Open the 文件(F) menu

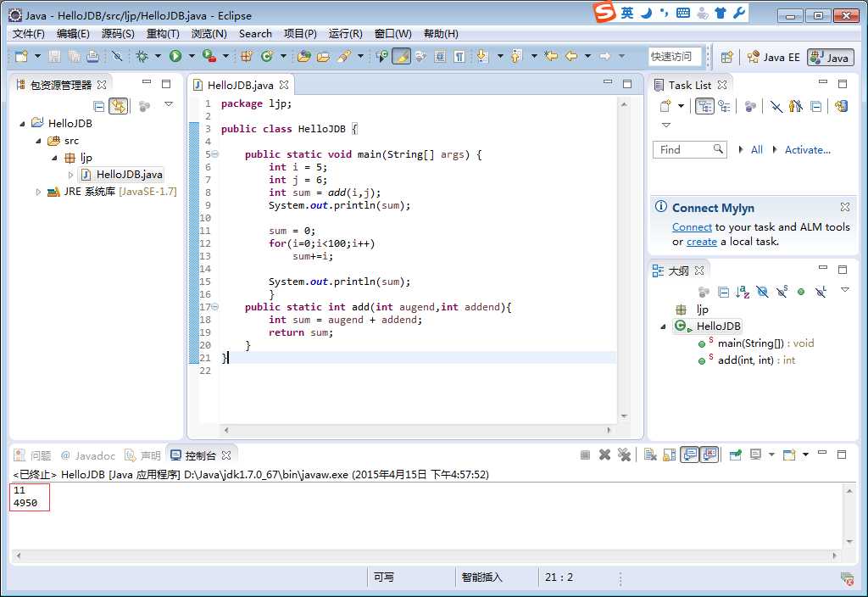(x=28, y=34)
